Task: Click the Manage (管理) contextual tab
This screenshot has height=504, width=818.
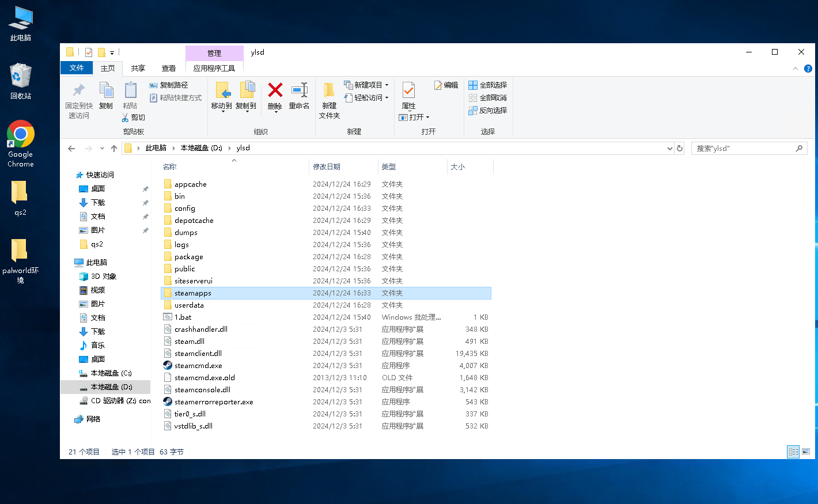Action: coord(214,53)
